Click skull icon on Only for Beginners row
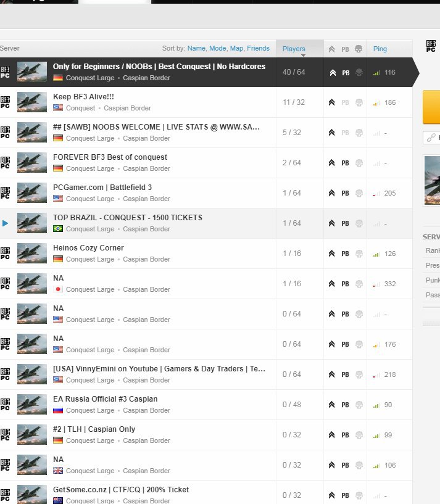The width and height of the screenshot is (440, 504). [359, 73]
